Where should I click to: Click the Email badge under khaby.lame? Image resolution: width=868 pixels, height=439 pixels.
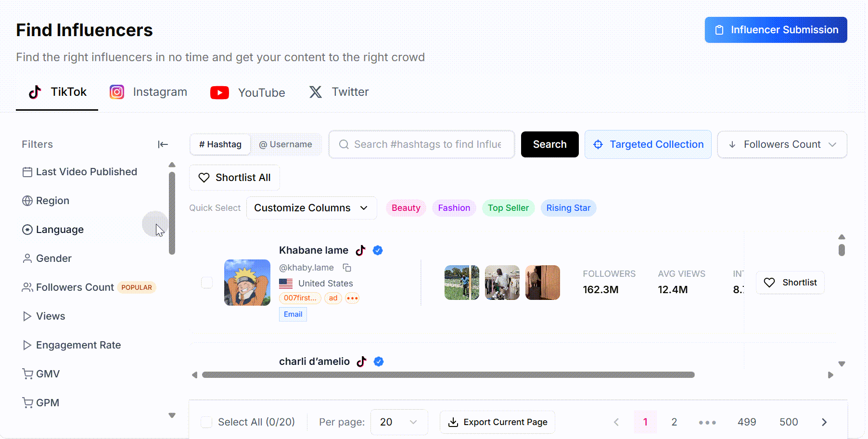pyautogui.click(x=293, y=314)
